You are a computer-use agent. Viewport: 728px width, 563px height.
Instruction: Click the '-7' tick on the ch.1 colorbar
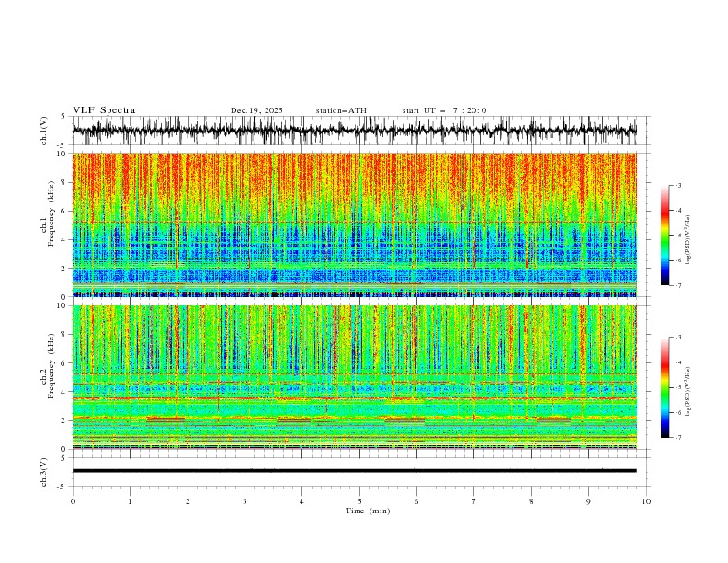pyautogui.click(x=678, y=285)
